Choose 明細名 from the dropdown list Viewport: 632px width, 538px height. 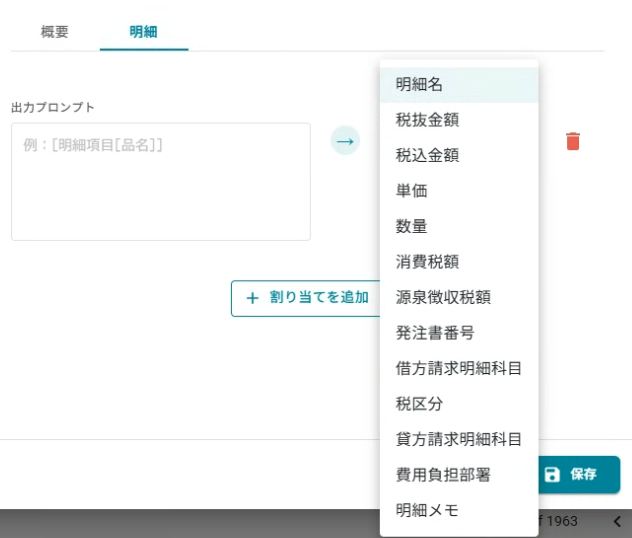[x=459, y=84]
